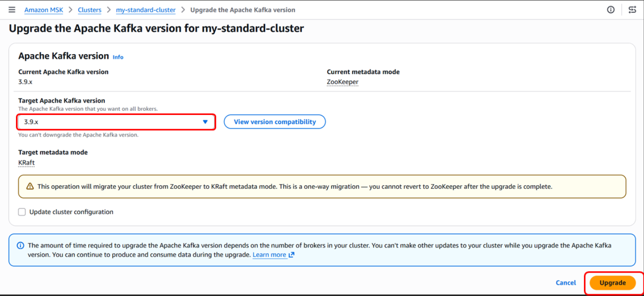Screen dimensions: 644x296
Task: Click the dropdown arrow of version selector
Action: click(x=205, y=122)
